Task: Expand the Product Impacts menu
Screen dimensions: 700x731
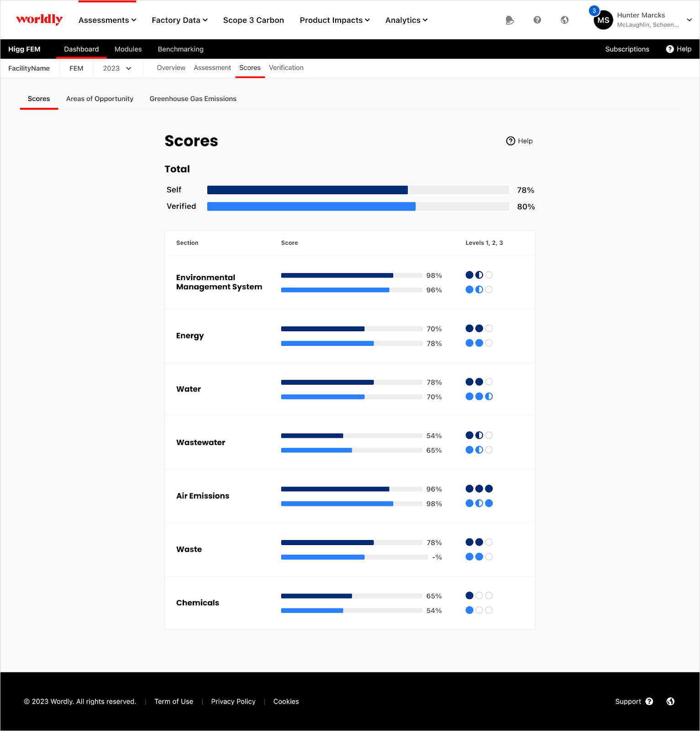Action: (335, 20)
